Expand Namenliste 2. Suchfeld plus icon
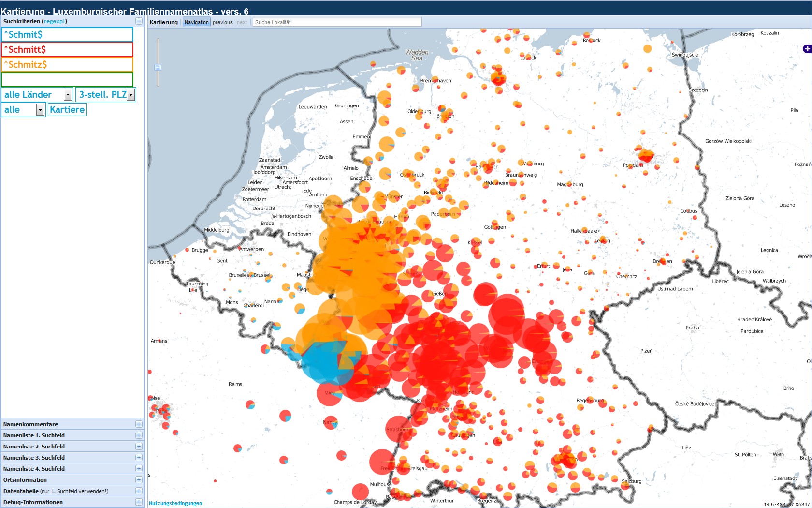 click(x=139, y=447)
